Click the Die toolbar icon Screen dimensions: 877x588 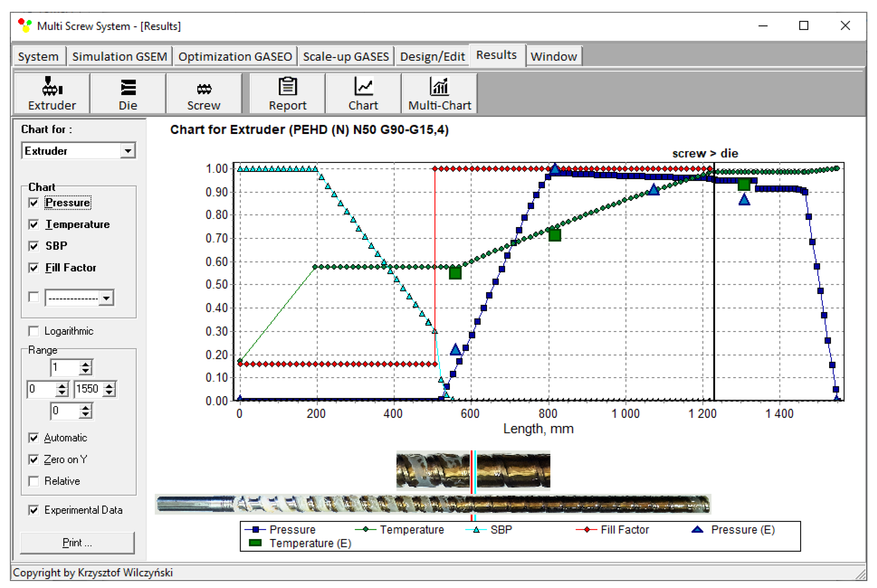pyautogui.click(x=128, y=87)
